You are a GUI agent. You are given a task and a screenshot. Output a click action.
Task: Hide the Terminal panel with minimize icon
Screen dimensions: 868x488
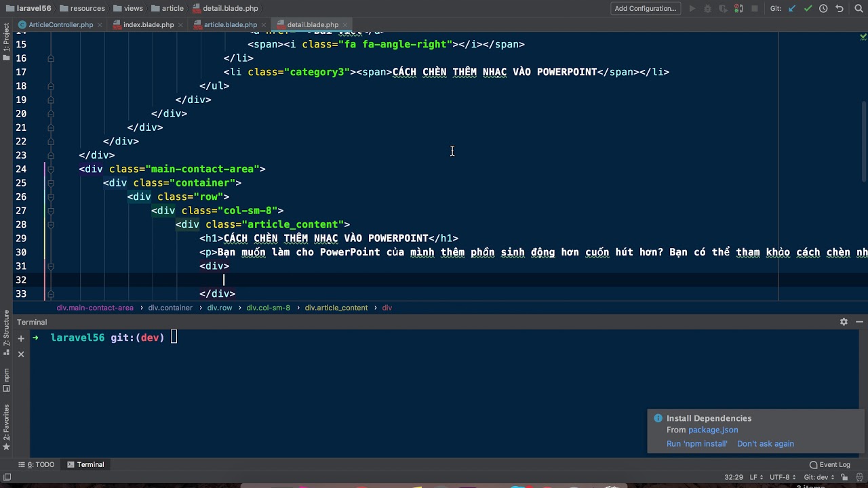[859, 322]
